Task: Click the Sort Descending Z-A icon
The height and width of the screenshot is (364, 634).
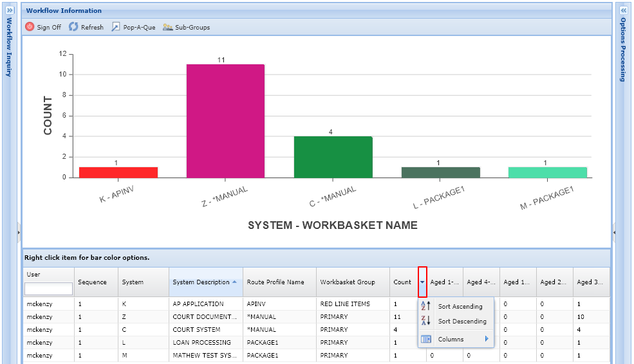Action: tap(425, 321)
